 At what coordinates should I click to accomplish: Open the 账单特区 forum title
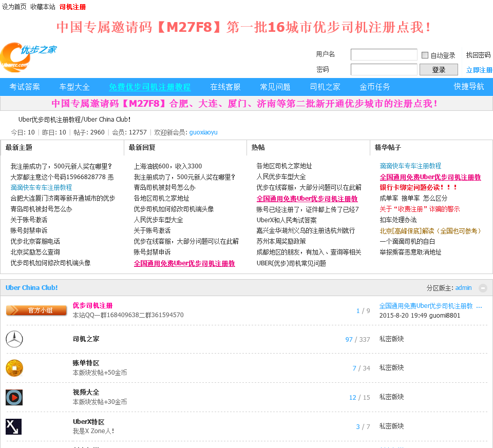[86, 363]
